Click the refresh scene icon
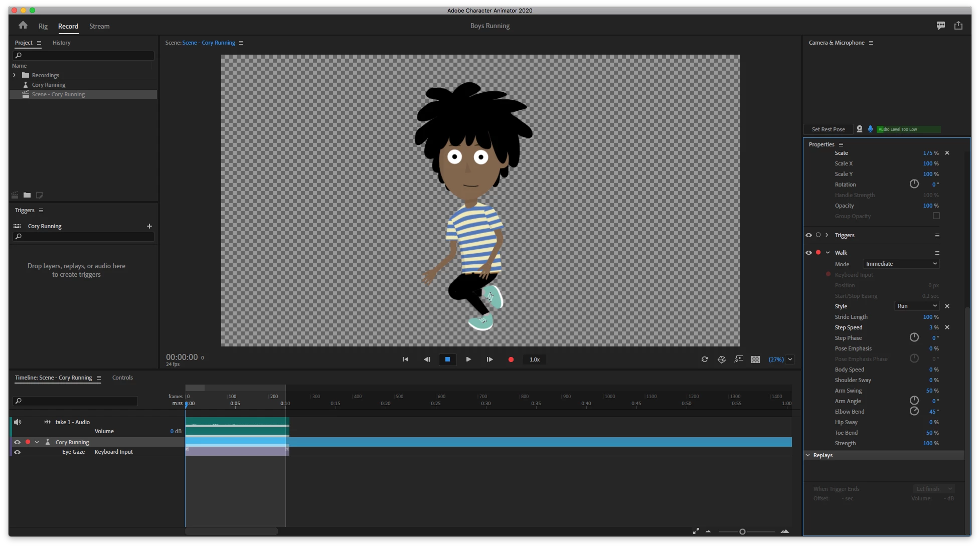 click(x=705, y=359)
